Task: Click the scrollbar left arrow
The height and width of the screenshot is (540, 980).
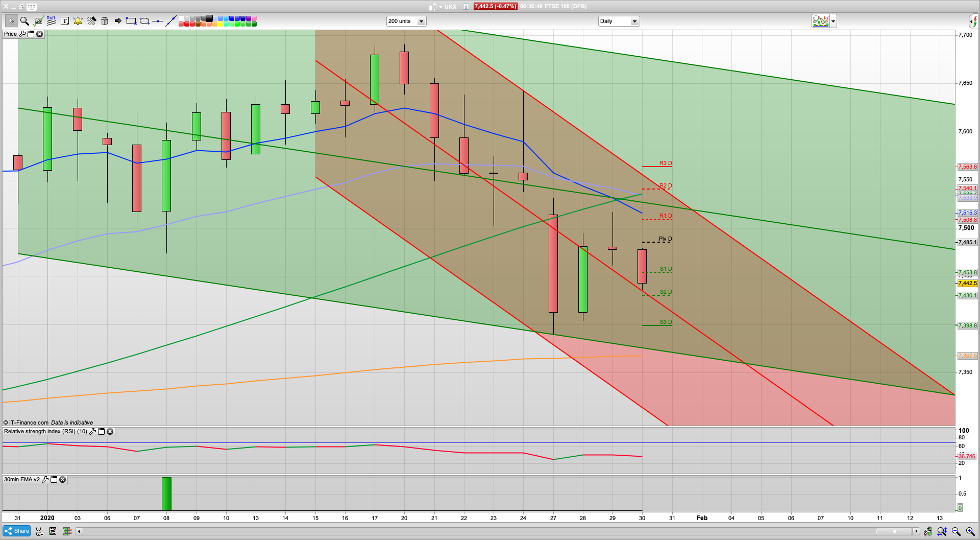Action: [79, 531]
